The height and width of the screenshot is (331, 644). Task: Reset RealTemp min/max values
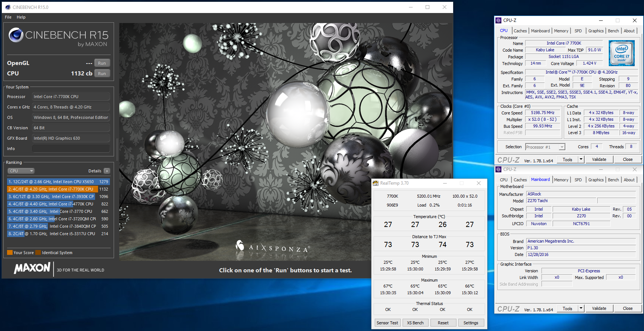click(x=443, y=323)
